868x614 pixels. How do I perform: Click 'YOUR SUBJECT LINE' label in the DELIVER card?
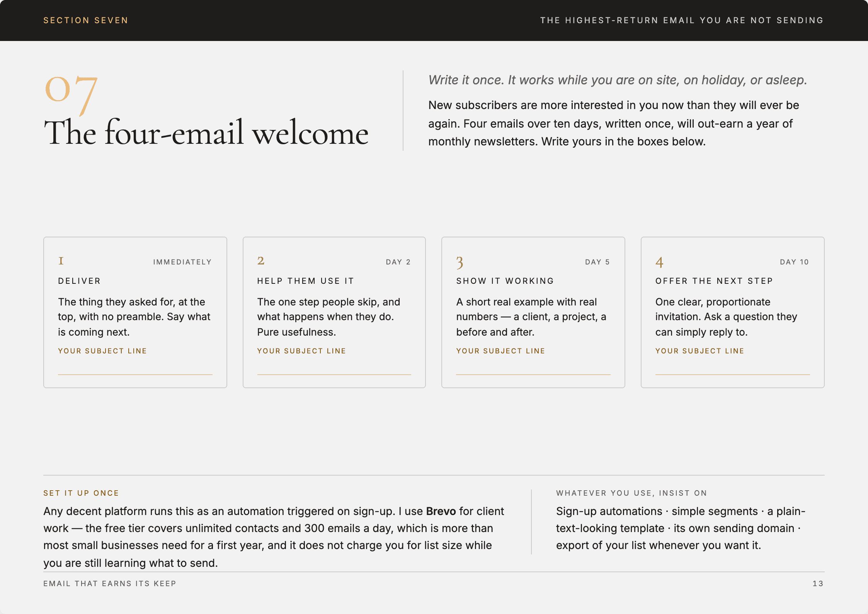click(102, 351)
